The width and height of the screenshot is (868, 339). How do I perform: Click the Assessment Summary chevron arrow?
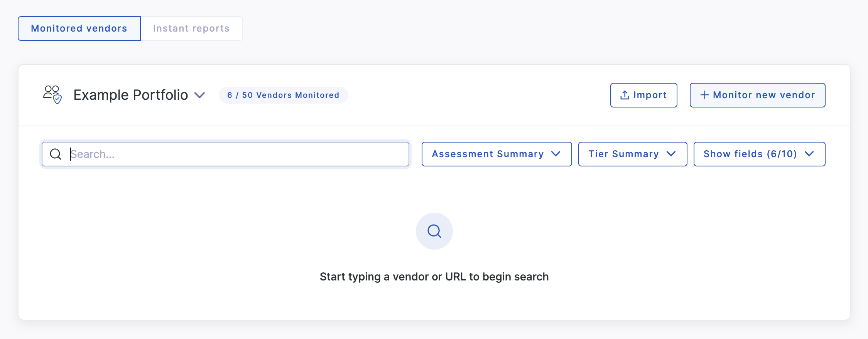556,154
